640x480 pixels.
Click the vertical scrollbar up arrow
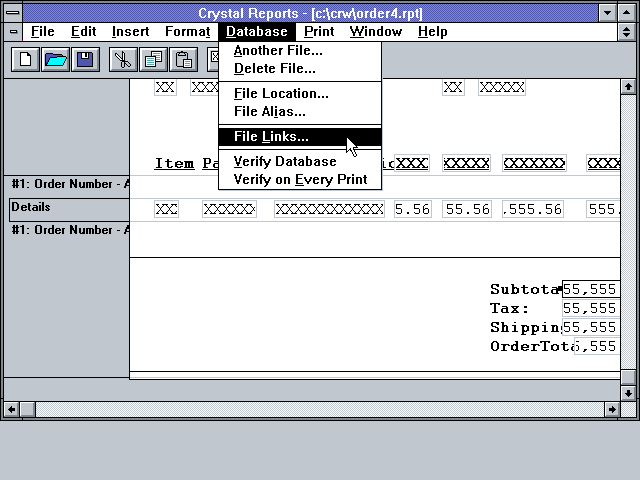tap(628, 87)
